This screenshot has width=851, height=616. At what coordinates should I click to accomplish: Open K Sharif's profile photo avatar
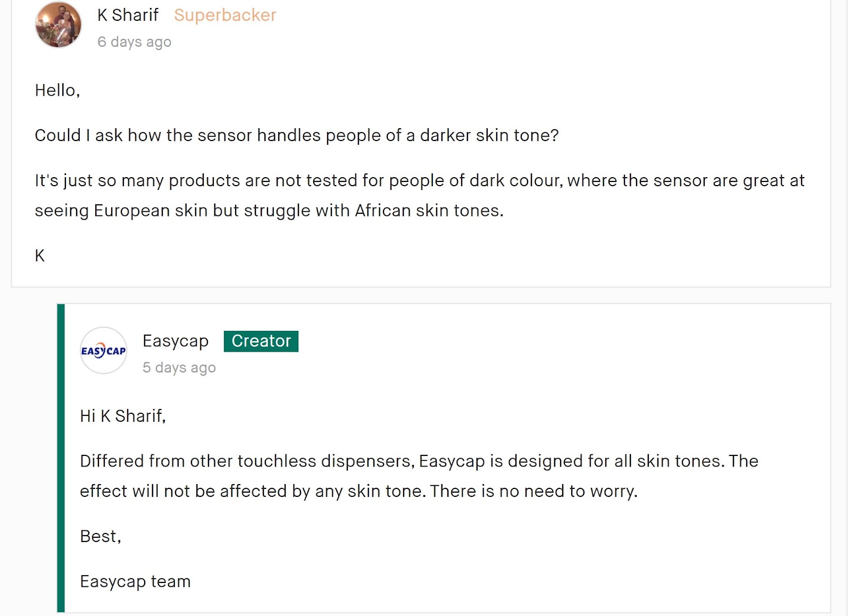pos(58,24)
